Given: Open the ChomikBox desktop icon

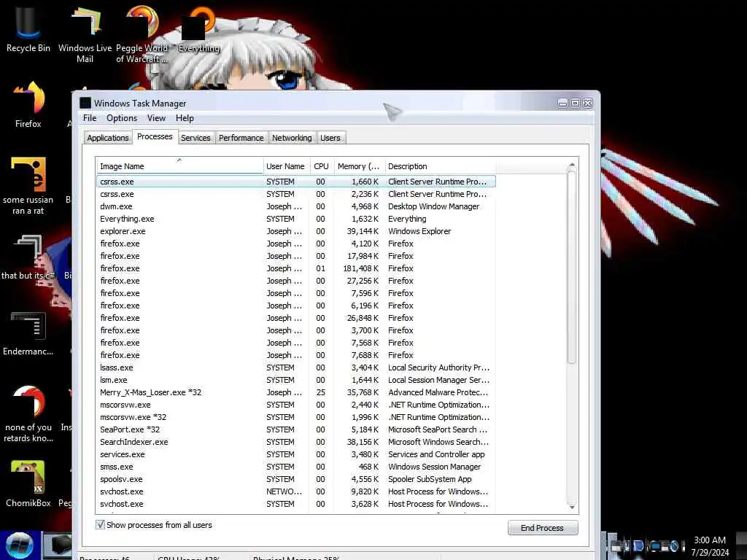Looking at the screenshot, I should tap(28, 483).
